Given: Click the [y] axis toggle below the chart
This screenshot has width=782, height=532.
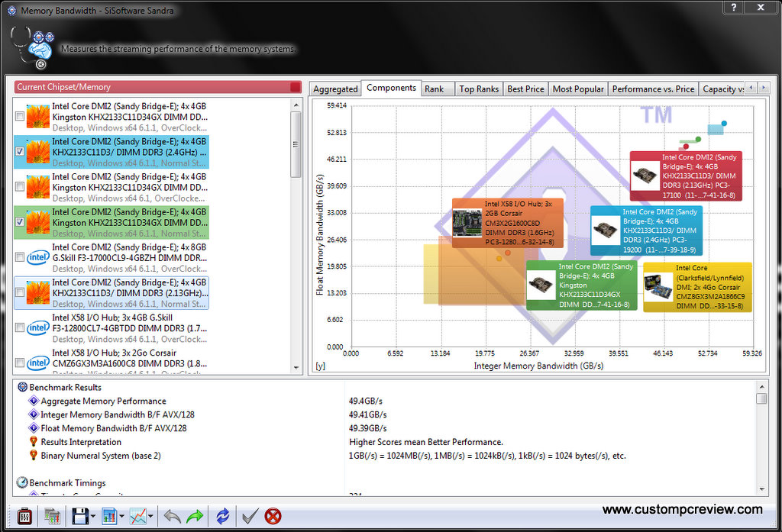Looking at the screenshot, I should click(320, 366).
